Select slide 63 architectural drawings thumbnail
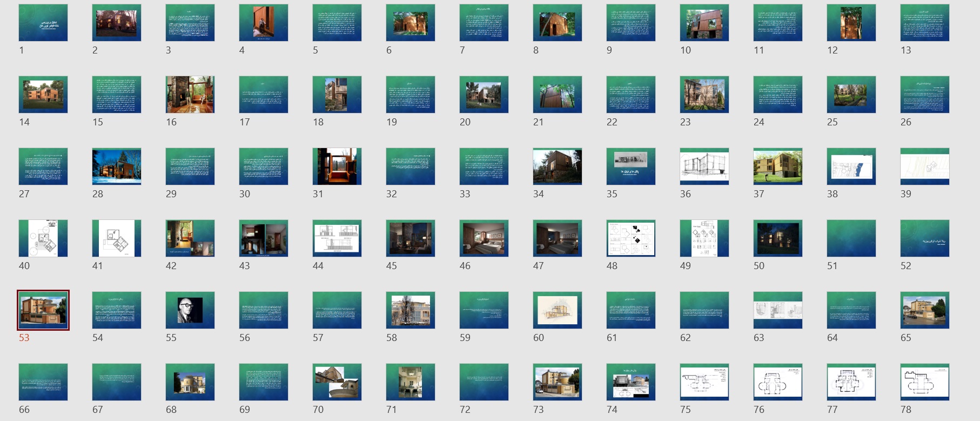The width and height of the screenshot is (980, 421). click(x=778, y=310)
